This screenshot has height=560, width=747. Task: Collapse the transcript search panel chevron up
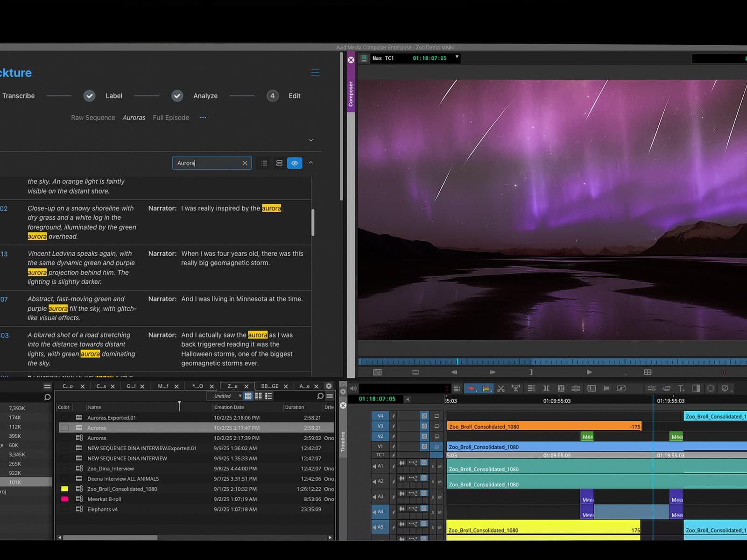coord(311,163)
